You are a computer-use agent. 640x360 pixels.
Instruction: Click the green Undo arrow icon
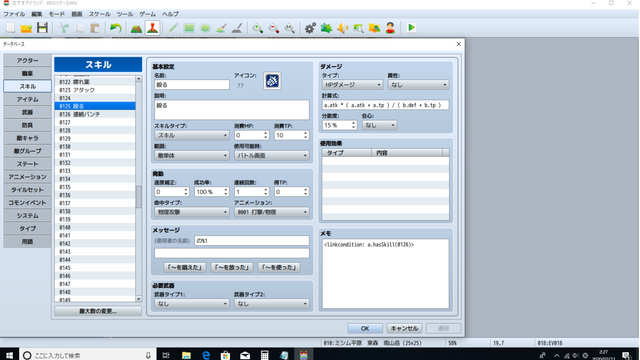116,28
